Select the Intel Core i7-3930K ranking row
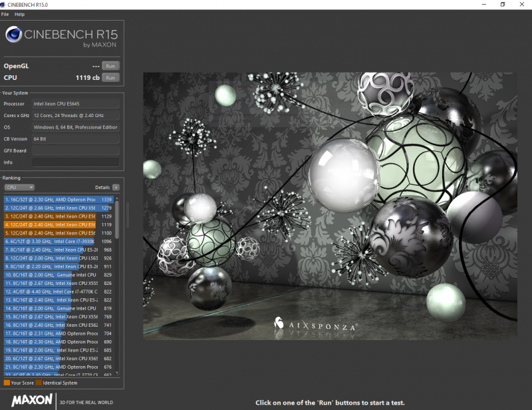 (x=59, y=241)
